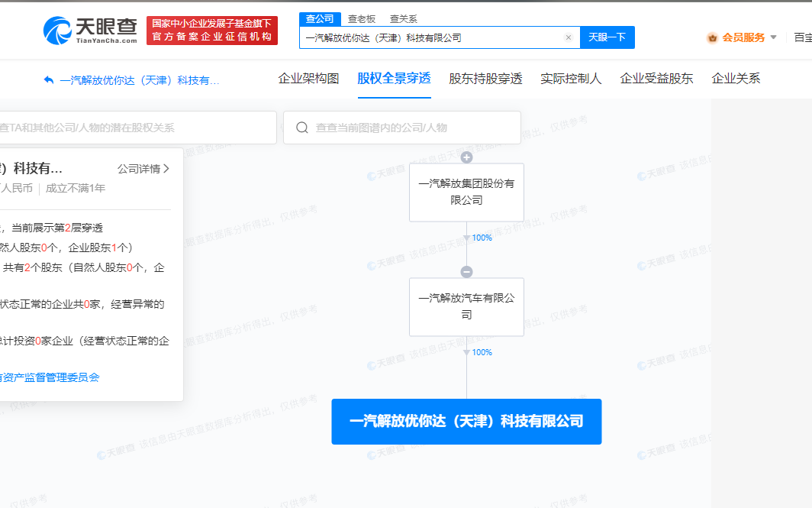Click the 查查当前图谱内的公司/人物 search field
Image resolution: width=812 pixels, height=508 pixels.
click(x=402, y=128)
